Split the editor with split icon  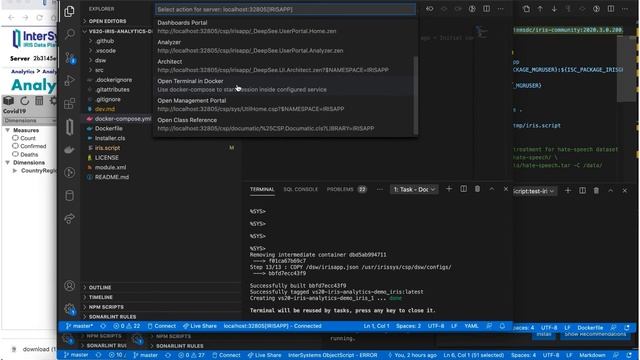click(x=487, y=9)
